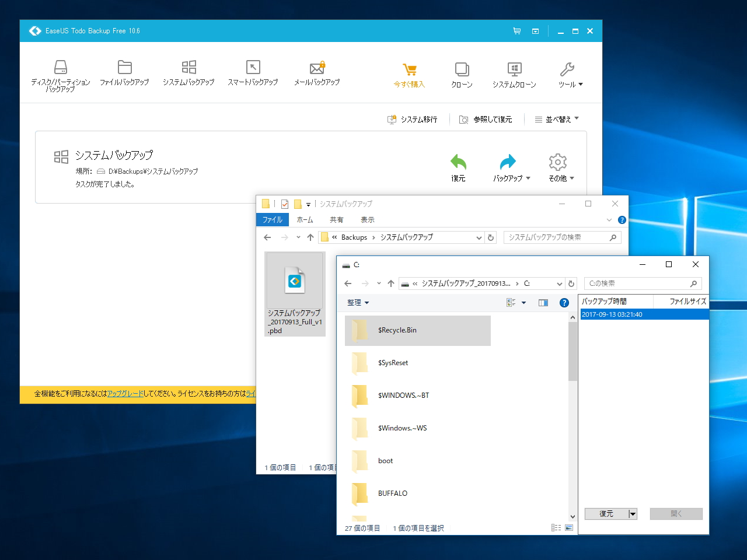
Task: Select the $Windows.~WS folder
Action: click(418, 428)
